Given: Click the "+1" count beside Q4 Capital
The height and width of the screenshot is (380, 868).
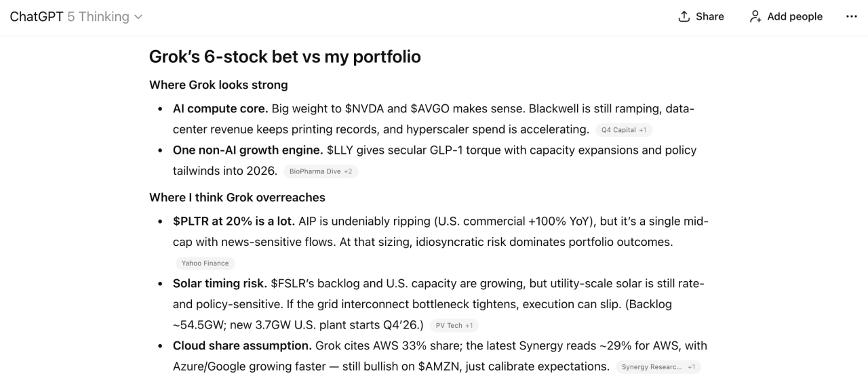Looking at the screenshot, I should [642, 130].
